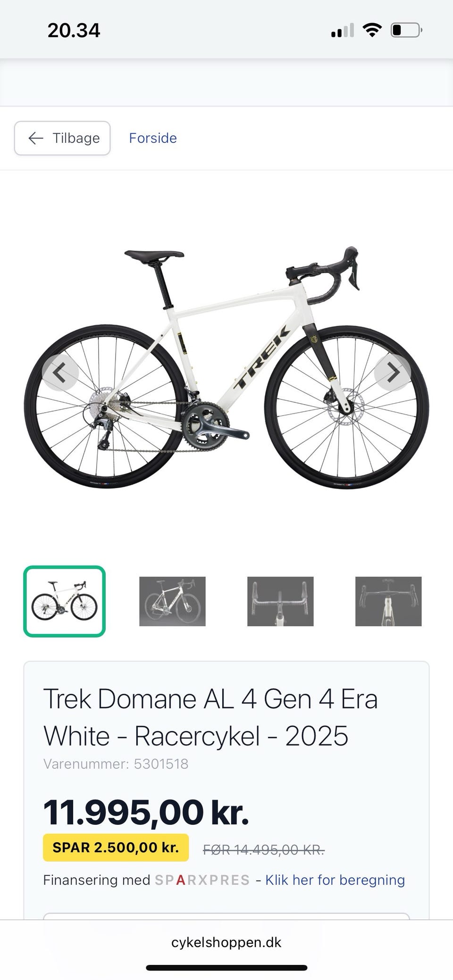
Task: Select the fourth handlebar top-view thumbnail
Action: point(388,601)
